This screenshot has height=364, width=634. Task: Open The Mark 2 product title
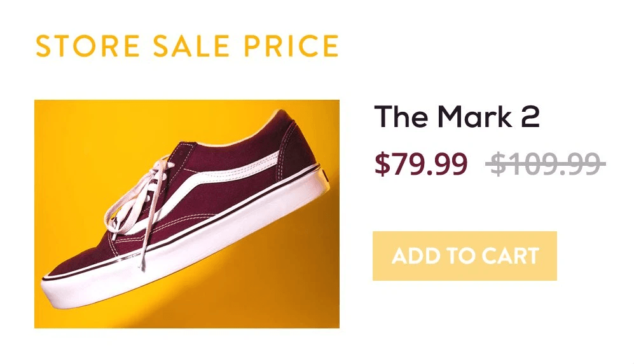point(457,118)
